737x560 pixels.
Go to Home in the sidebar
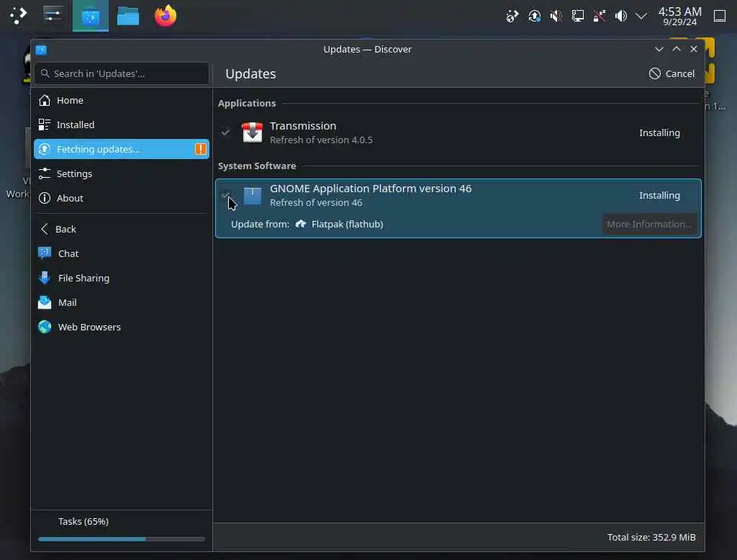(x=121, y=100)
